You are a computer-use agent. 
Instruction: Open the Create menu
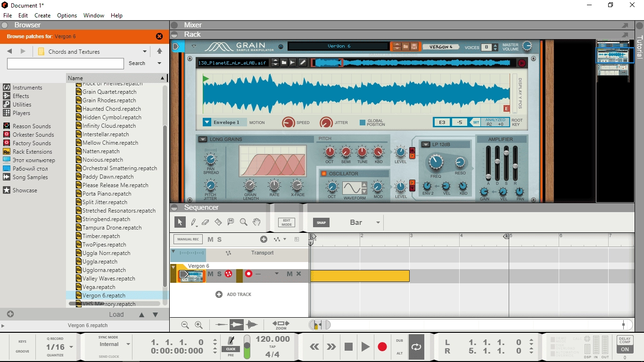click(42, 16)
